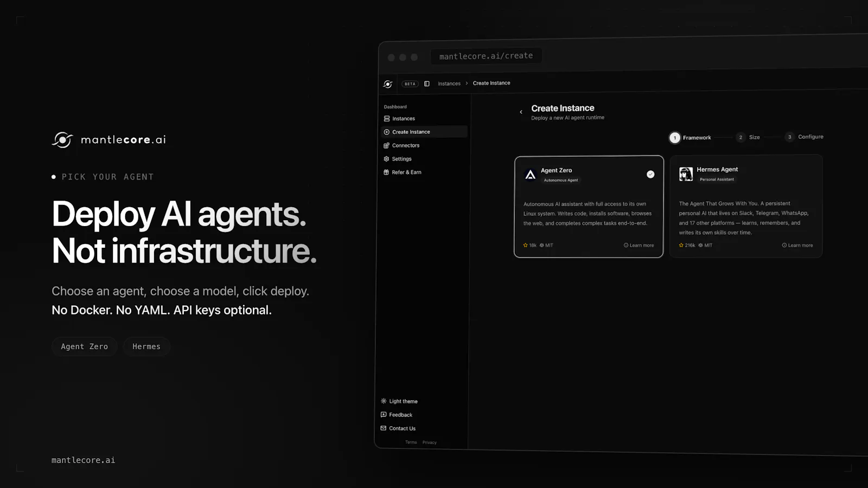Image resolution: width=868 pixels, height=488 pixels.
Task: Click the mantlecore logo icon in the app header
Action: pyautogui.click(x=388, y=84)
